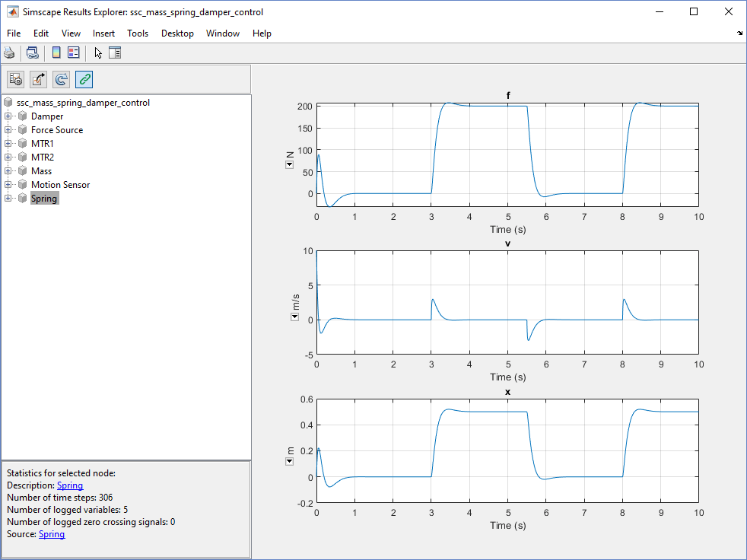
Task: Open unit dropdown for x plot (m)
Action: (x=289, y=461)
